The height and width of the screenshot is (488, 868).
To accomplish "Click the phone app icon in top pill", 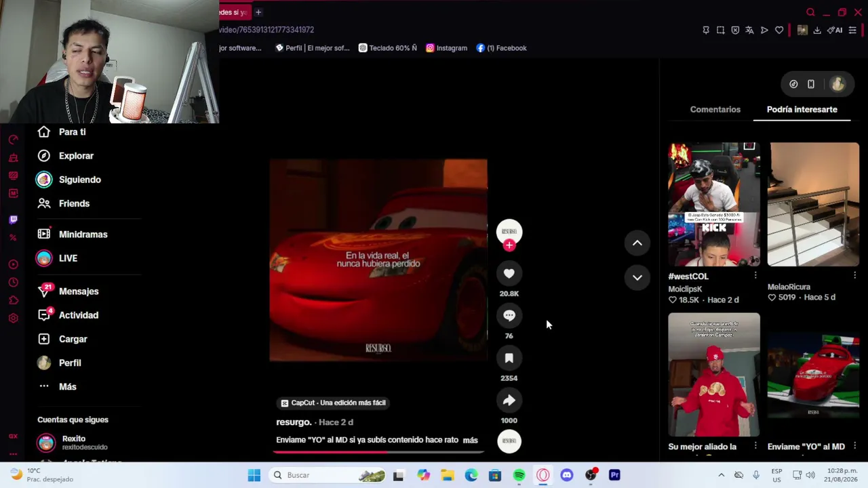I will tap(811, 84).
